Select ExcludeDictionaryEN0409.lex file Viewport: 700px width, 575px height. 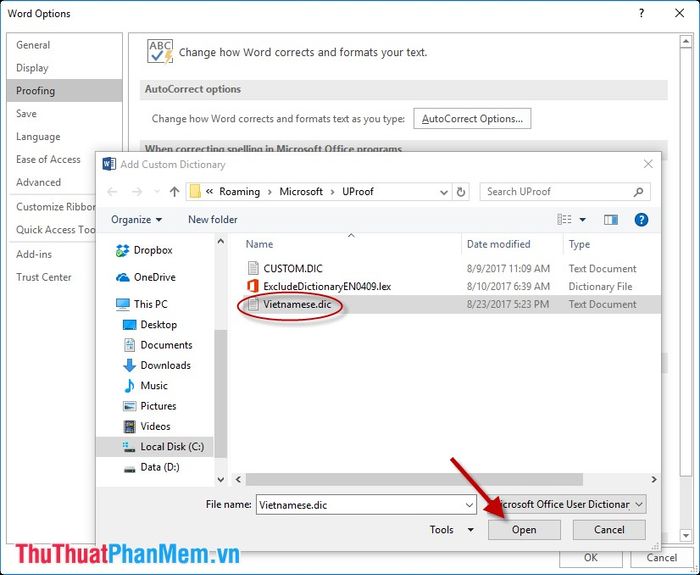click(x=327, y=286)
